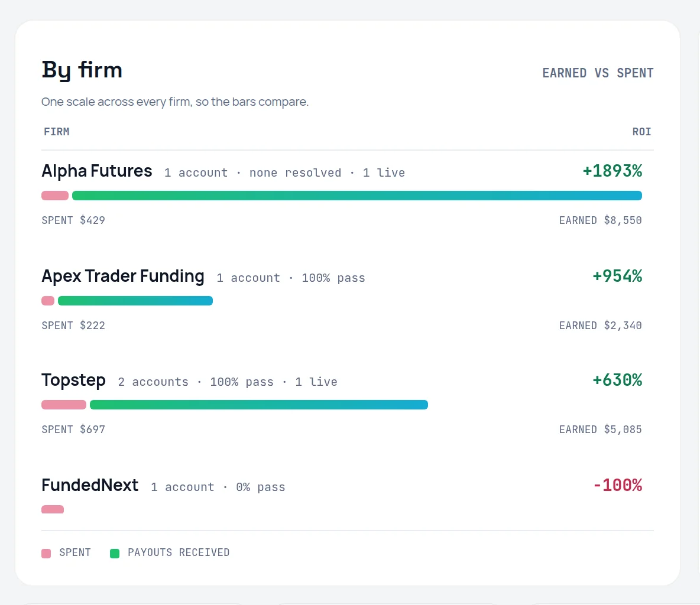Click the +630% ROI value
This screenshot has height=605, width=700.
coord(617,380)
